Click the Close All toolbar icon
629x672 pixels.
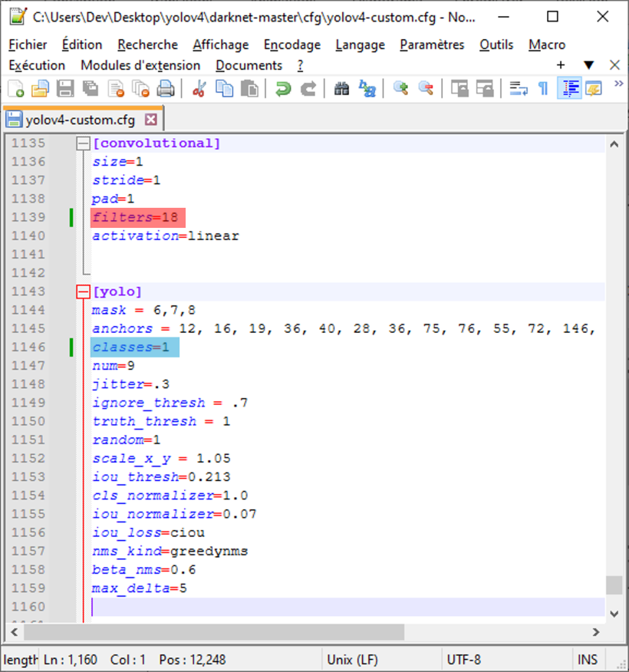coord(140,89)
